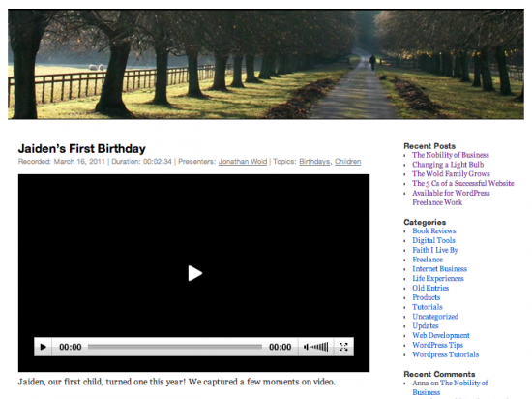
Task: Click the large center play button on video
Action: (195, 273)
